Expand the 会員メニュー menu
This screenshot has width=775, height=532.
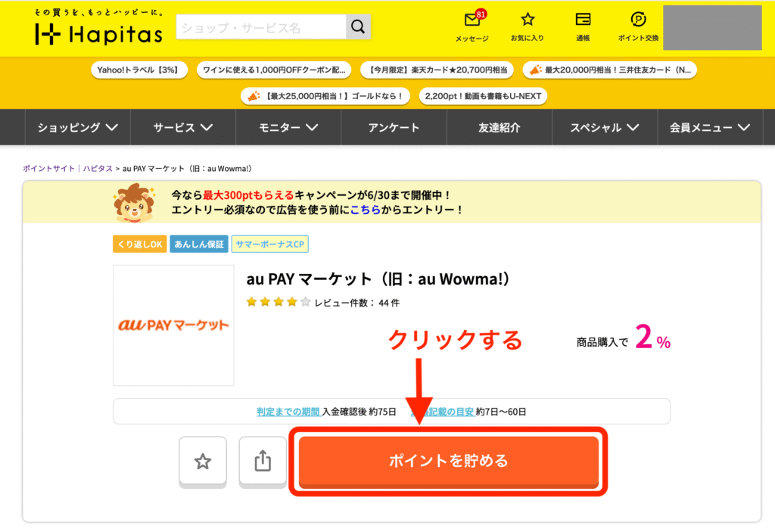click(710, 128)
